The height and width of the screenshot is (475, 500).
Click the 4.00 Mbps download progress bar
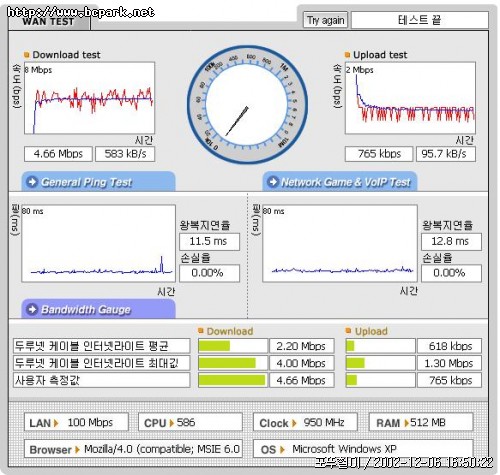(233, 363)
